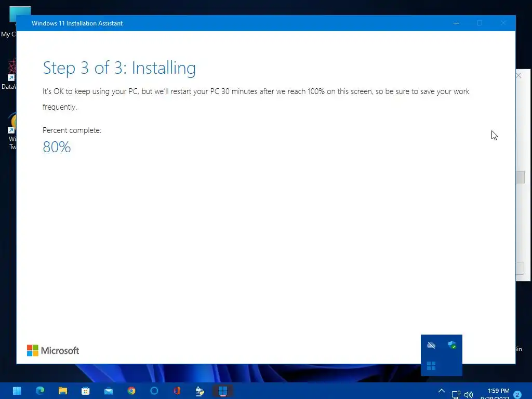Minimize the Windows 11 Installation Assistant window

456,23
